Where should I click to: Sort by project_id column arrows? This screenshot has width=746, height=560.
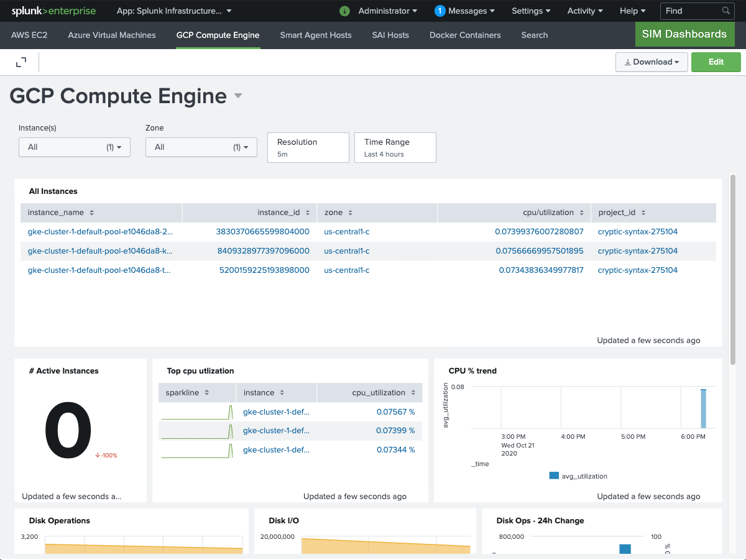(643, 213)
